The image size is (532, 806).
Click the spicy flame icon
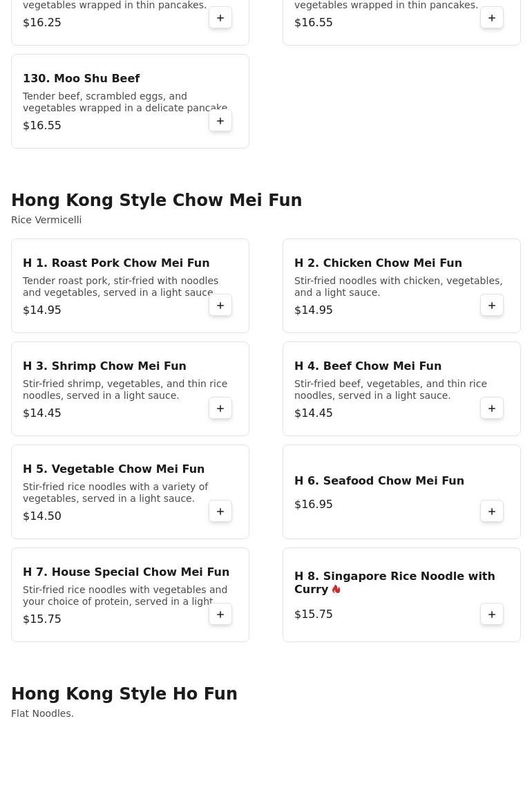click(x=336, y=590)
